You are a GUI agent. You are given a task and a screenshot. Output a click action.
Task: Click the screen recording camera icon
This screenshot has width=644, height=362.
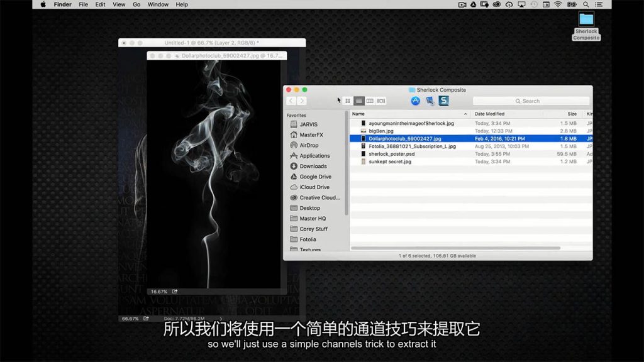tap(462, 4)
